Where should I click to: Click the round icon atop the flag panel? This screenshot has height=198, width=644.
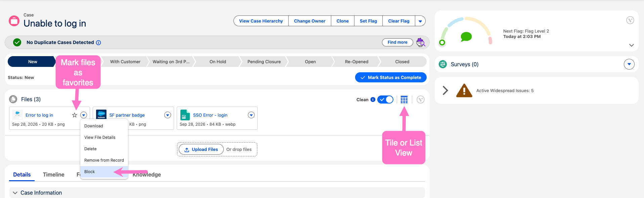pyautogui.click(x=630, y=21)
